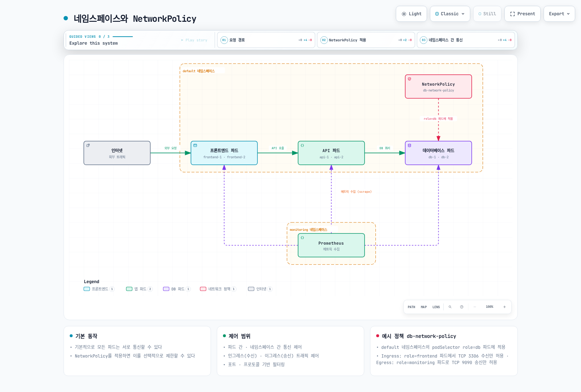581x392 pixels.
Task: Click the 외부 요청 edge label
Action: click(170, 148)
